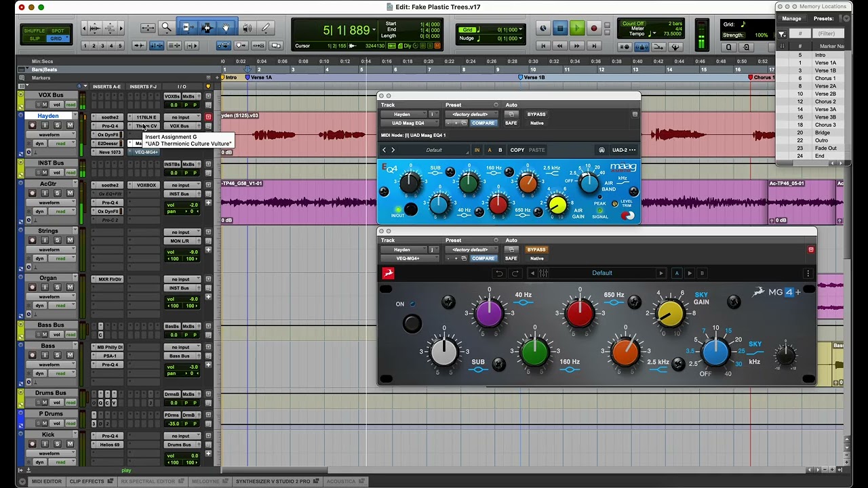The width and height of the screenshot is (868, 488).
Task: Toggle the ON power button on MG4+
Action: 412,323
